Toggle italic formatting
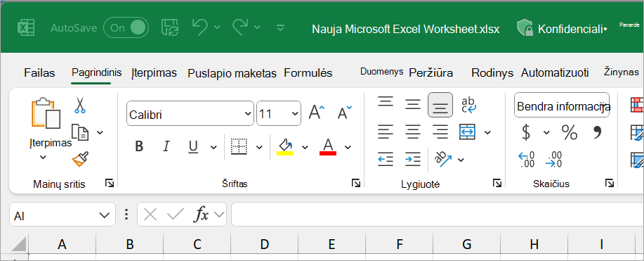644x261 pixels. tap(166, 146)
